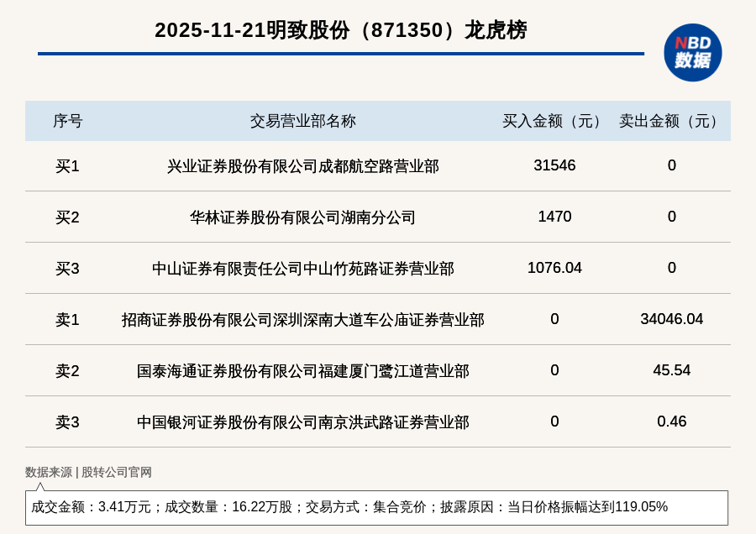Screen dimensions: 756x534
Task: Select the 成交金额 summary note box
Action: tap(376, 507)
